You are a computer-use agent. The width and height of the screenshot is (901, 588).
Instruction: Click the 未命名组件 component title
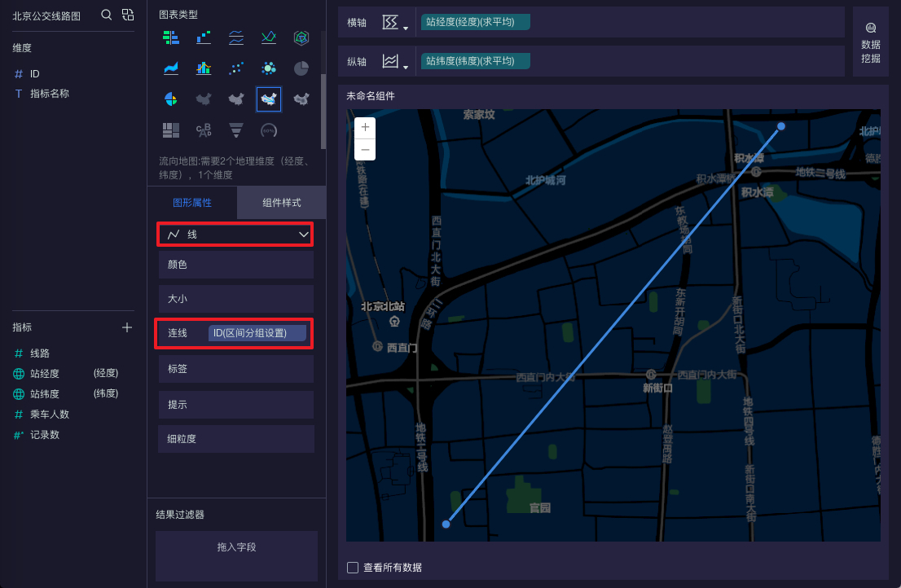(x=371, y=96)
